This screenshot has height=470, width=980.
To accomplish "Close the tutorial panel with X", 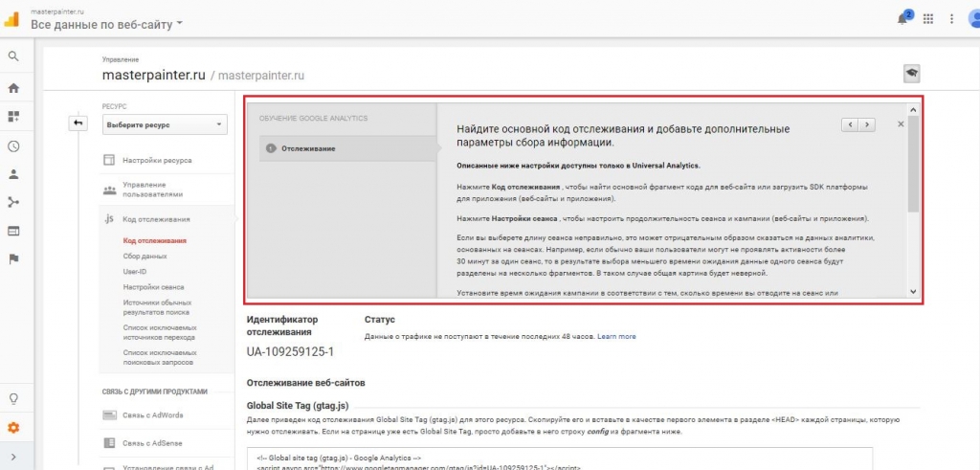I will 901,124.
